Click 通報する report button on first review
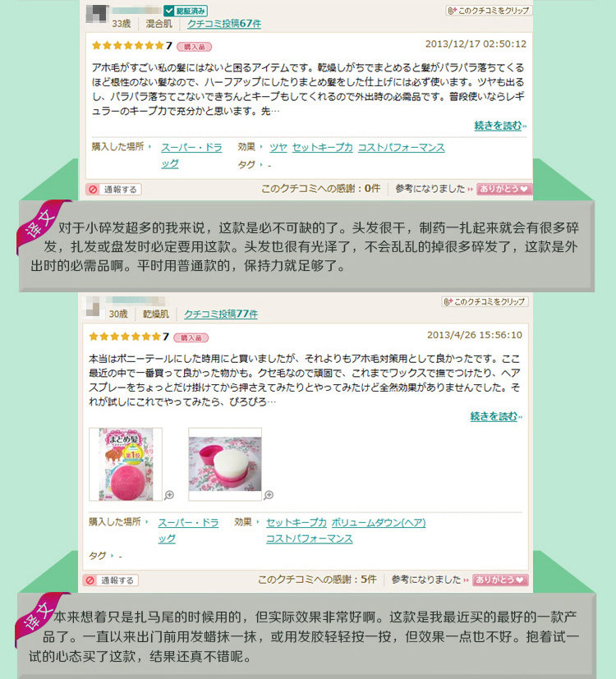 click(x=113, y=190)
